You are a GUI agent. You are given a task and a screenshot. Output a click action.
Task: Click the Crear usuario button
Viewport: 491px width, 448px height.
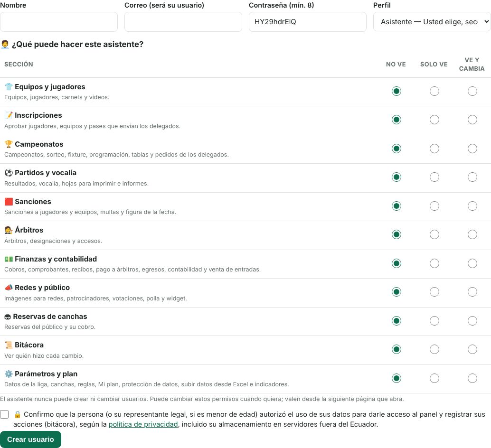(30, 439)
